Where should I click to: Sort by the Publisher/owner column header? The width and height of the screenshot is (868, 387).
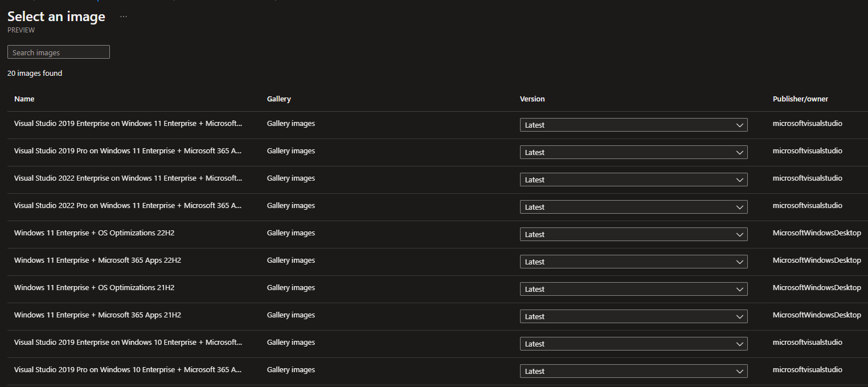point(800,99)
